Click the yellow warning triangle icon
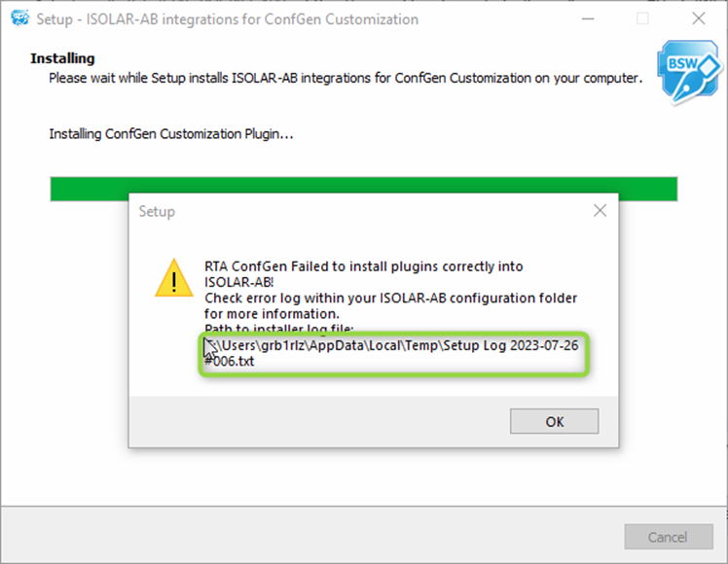 174,278
